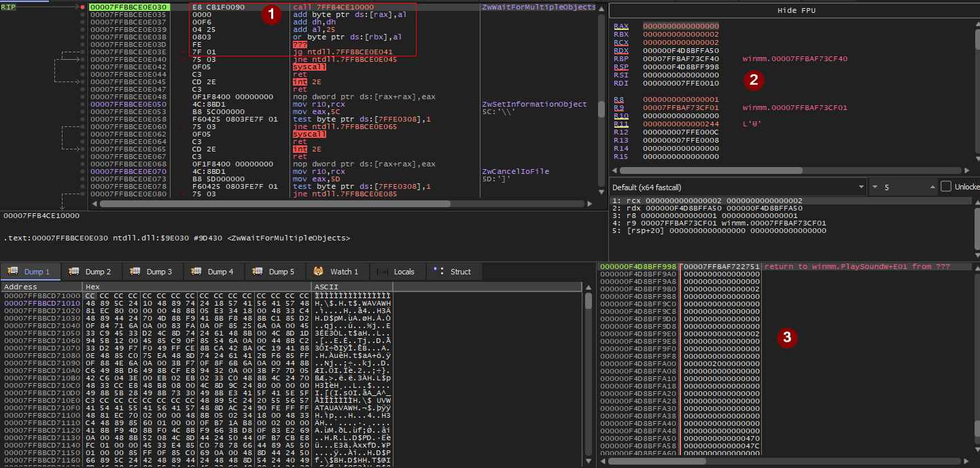The height and width of the screenshot is (468, 980).
Task: Select the RBX register label
Action: click(x=620, y=34)
